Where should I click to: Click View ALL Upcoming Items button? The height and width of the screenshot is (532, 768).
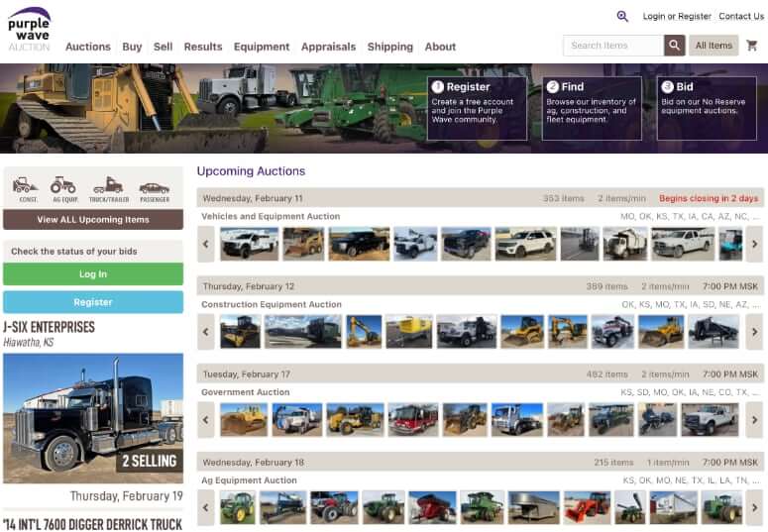tap(93, 220)
